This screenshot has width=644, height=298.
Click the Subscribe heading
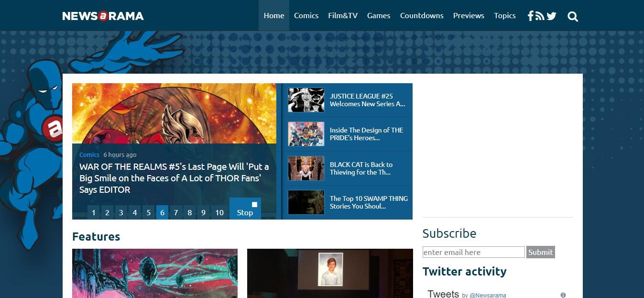coord(449,233)
